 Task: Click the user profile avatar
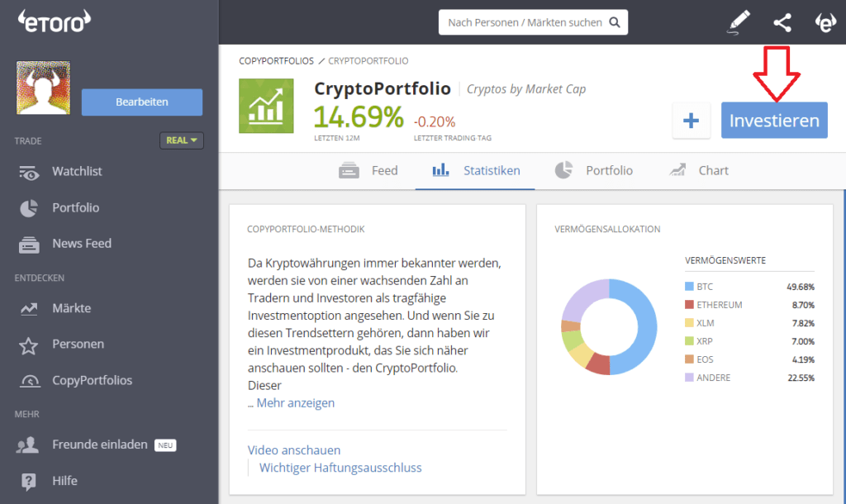point(43,88)
